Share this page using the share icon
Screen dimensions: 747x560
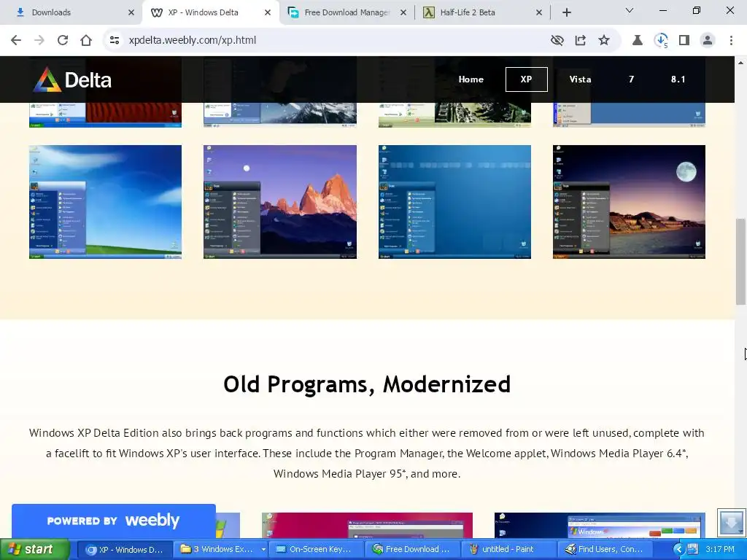click(580, 40)
